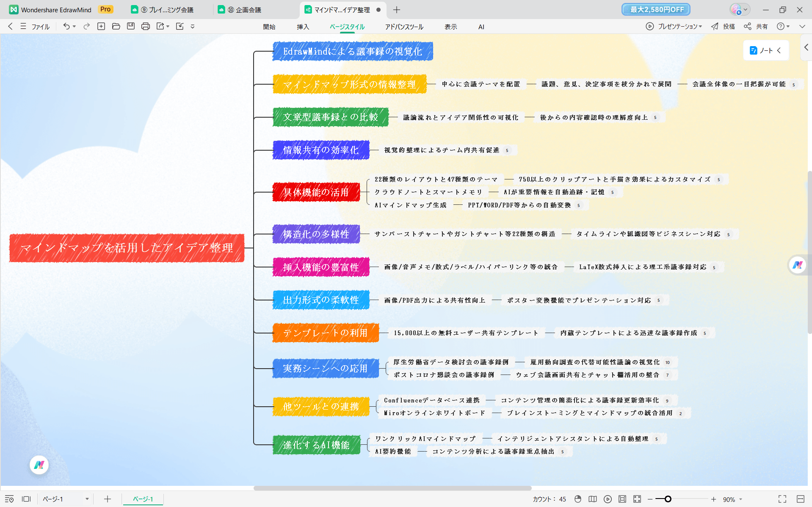This screenshot has height=507, width=812.
Task: Toggle fullscreen mode from the status bar
Action: point(781,499)
